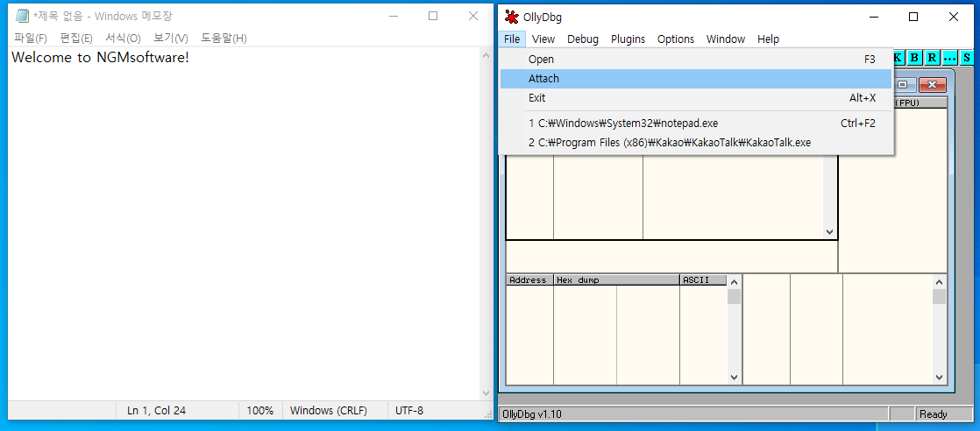Open Notepad's 도움말(H) menu
980x431 pixels.
[224, 38]
